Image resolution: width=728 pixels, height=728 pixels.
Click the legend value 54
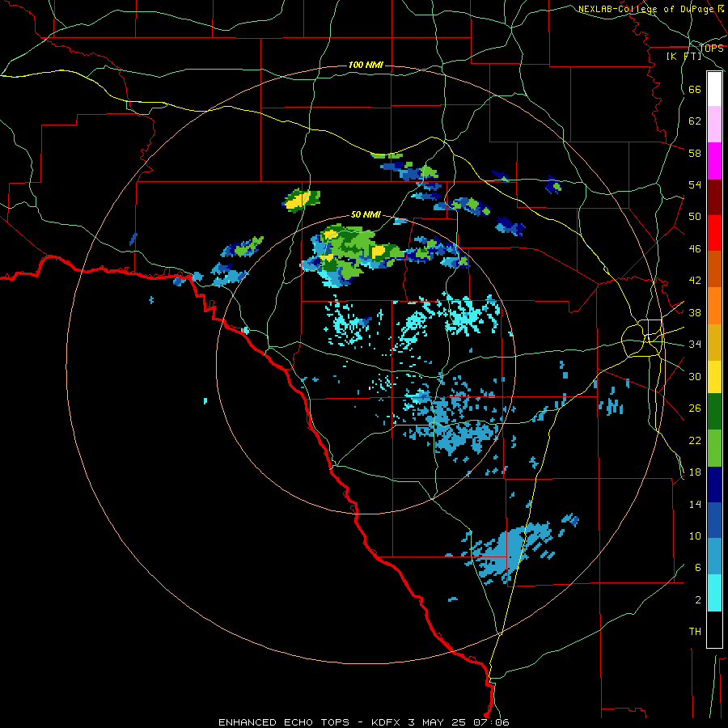[x=695, y=184]
